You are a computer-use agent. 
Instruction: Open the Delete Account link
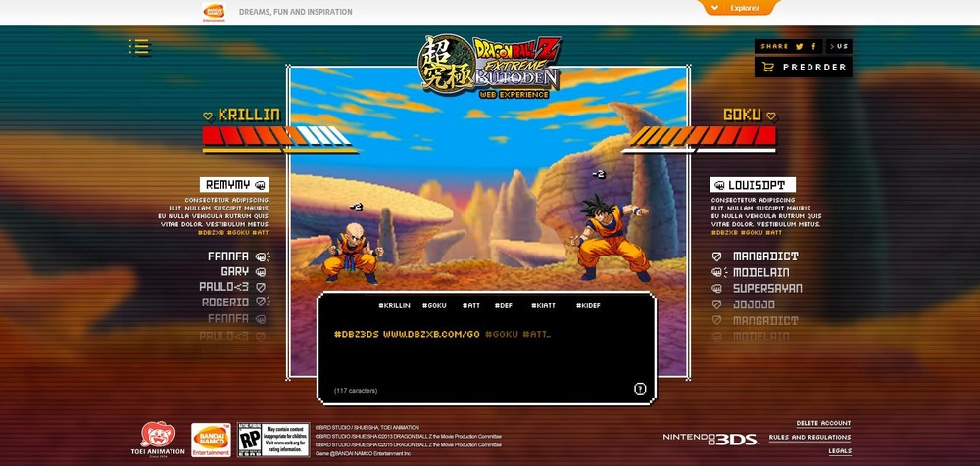(x=823, y=424)
